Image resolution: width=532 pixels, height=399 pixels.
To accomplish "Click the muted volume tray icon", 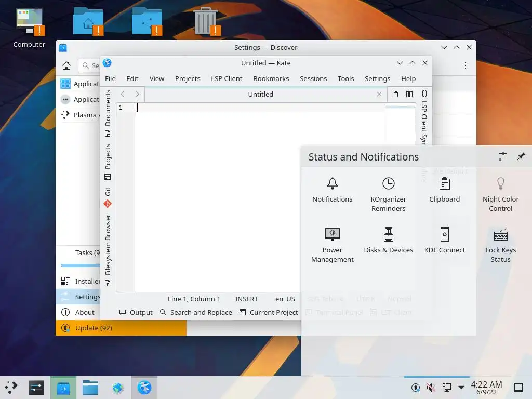I will tap(431, 388).
